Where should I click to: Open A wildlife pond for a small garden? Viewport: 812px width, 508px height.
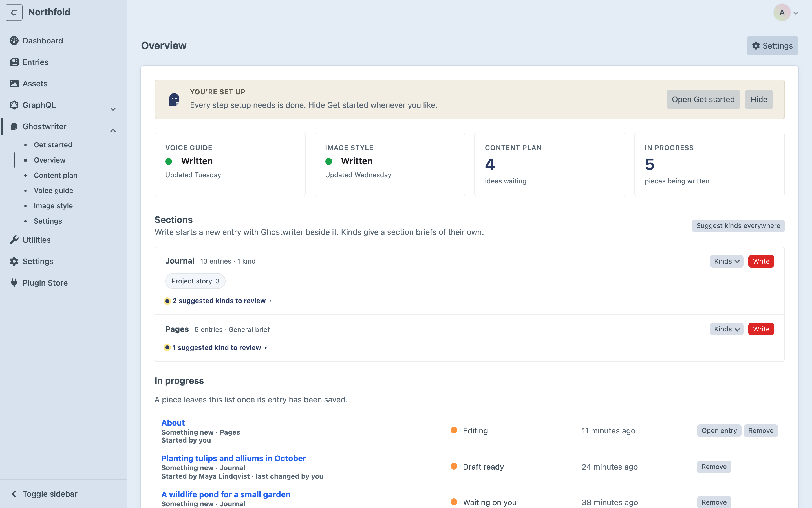[x=226, y=494]
